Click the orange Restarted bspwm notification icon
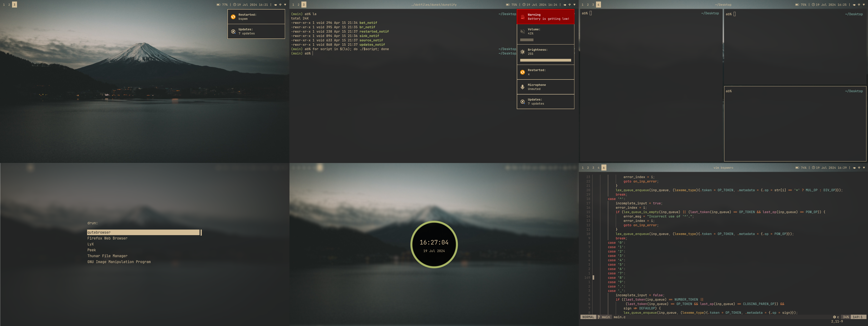This screenshot has height=326, width=868. [x=233, y=17]
